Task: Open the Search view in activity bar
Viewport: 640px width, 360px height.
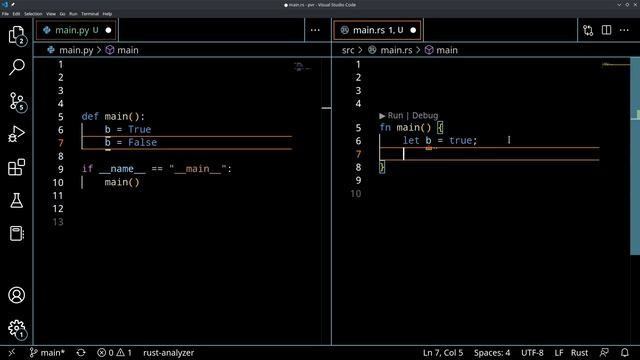Action: pyautogui.click(x=16, y=67)
